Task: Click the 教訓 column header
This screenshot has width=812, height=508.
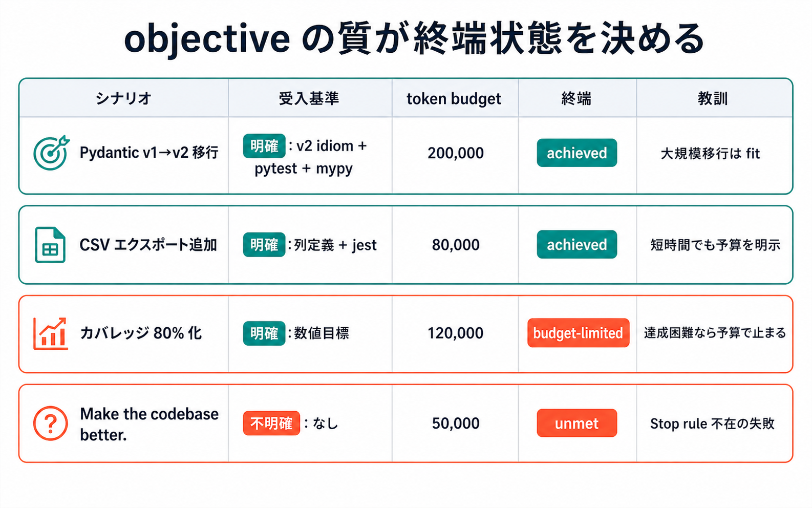Action: 713,98
